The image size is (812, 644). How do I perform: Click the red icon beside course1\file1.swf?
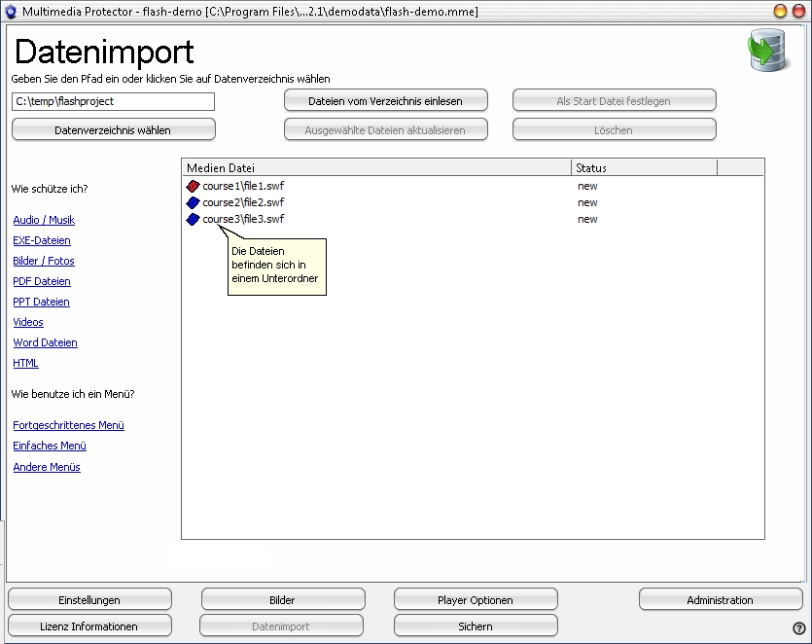(x=193, y=186)
